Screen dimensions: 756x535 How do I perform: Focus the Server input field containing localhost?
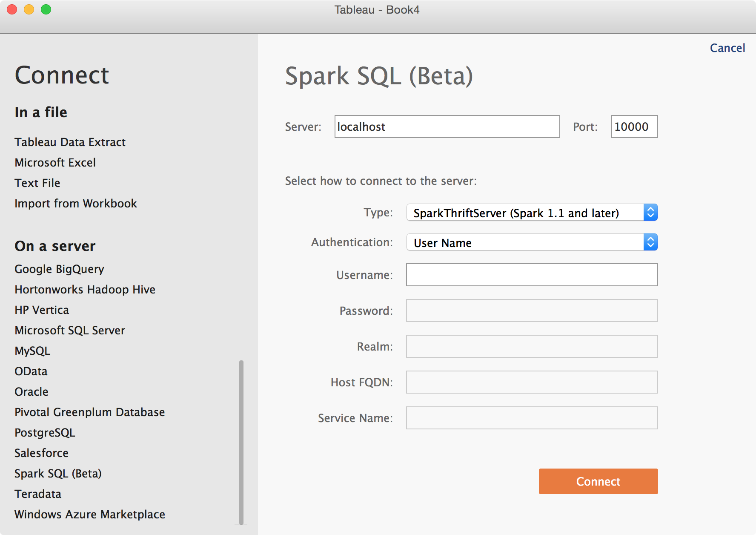447,127
